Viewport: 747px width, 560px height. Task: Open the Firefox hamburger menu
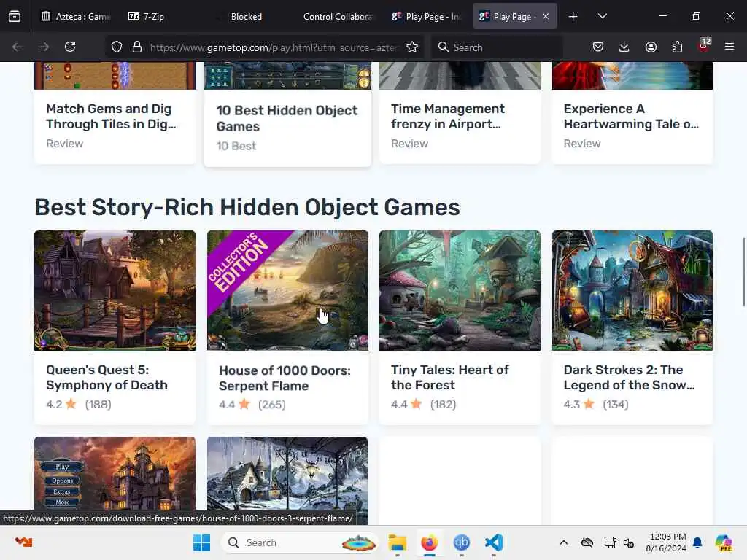coord(729,47)
